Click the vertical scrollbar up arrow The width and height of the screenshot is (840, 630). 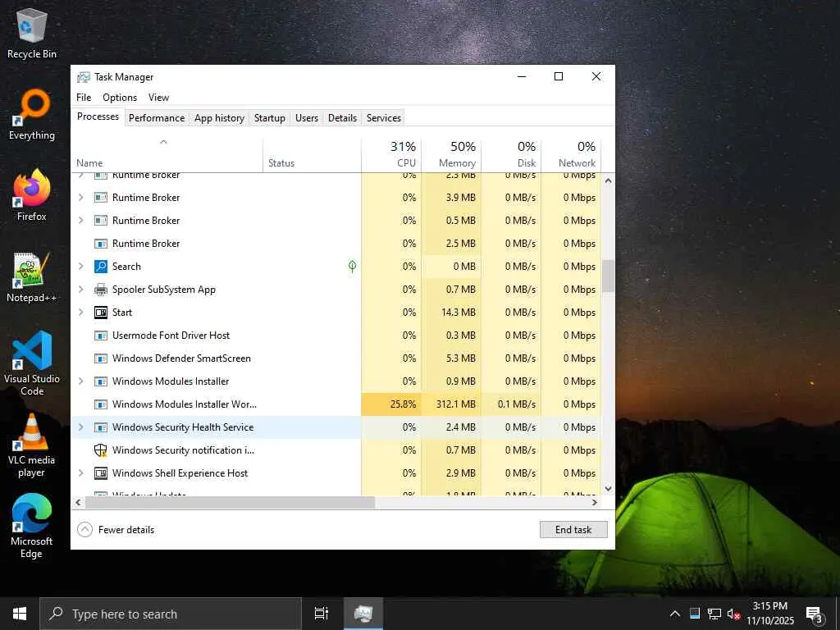608,181
